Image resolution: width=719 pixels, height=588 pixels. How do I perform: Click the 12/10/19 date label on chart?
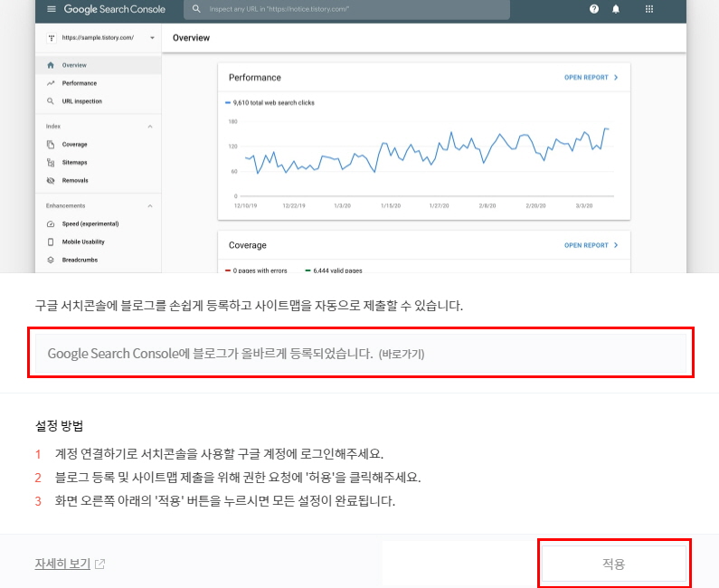(x=245, y=206)
